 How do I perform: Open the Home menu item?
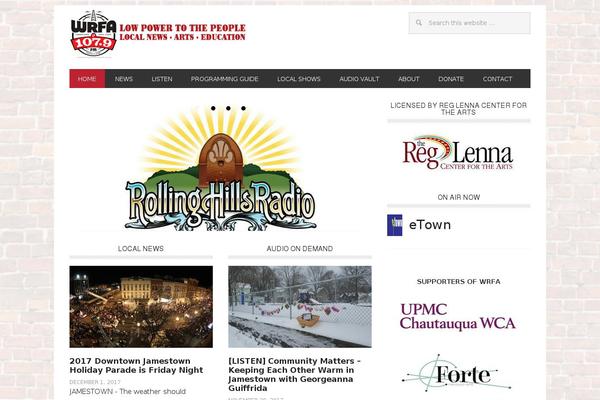tap(87, 79)
